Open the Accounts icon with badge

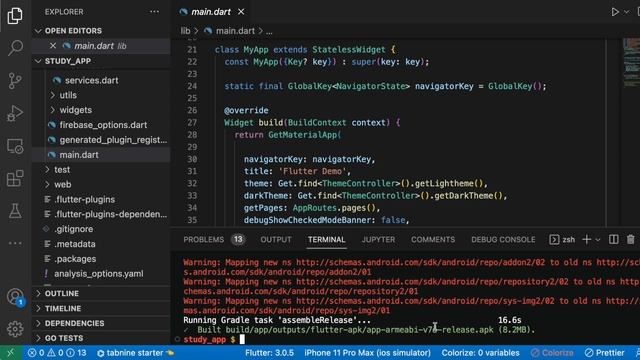coord(16,297)
